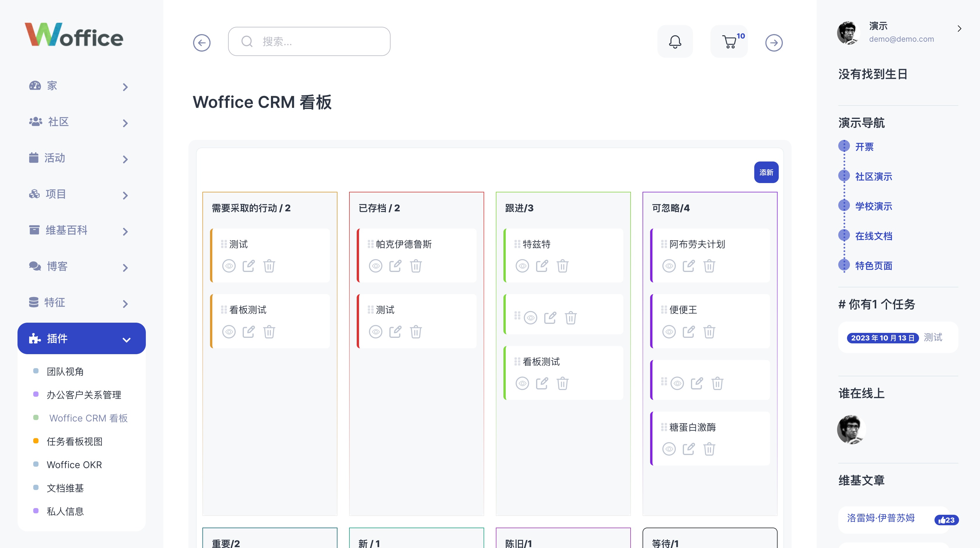The height and width of the screenshot is (548, 980).
Task: Open Woffice OKR submenu item
Action: [74, 465]
